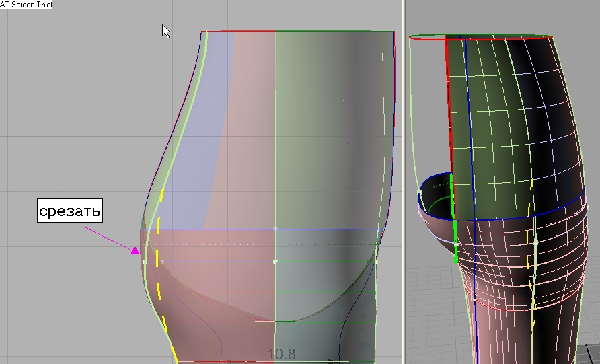Select the red top edge in left view
The height and width of the screenshot is (364, 600).
[x=238, y=32]
